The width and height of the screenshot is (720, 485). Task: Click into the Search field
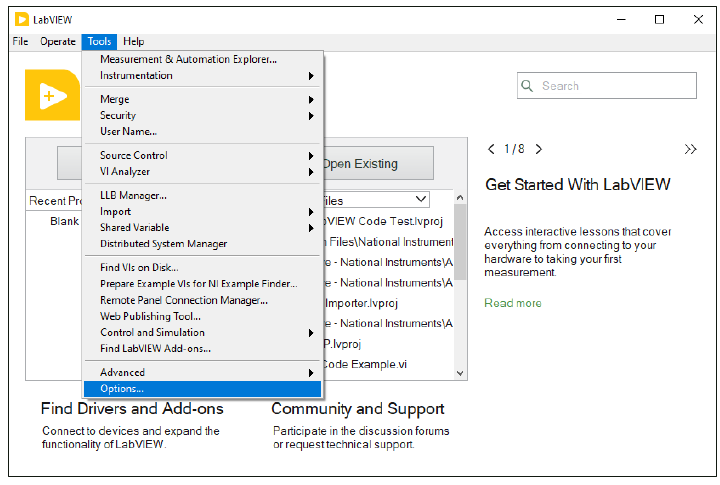(607, 85)
